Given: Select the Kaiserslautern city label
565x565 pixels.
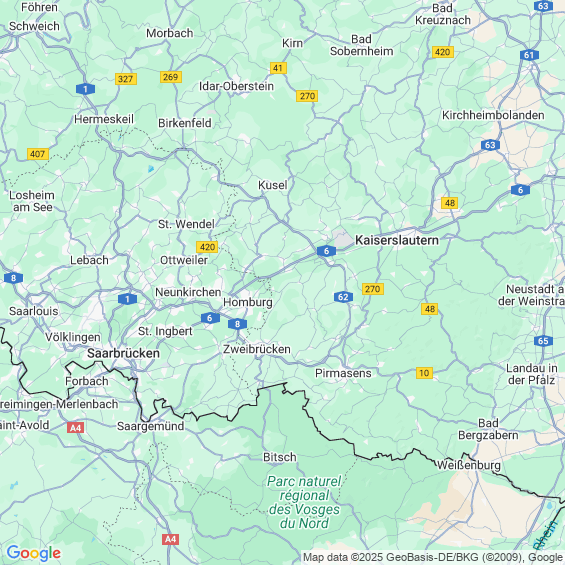Looking at the screenshot, I should click(397, 240).
